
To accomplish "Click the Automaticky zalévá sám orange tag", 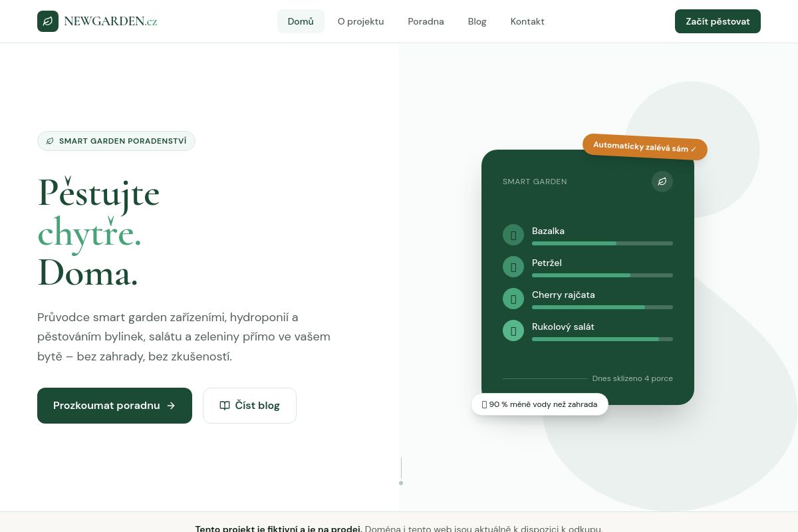I will point(644,147).
